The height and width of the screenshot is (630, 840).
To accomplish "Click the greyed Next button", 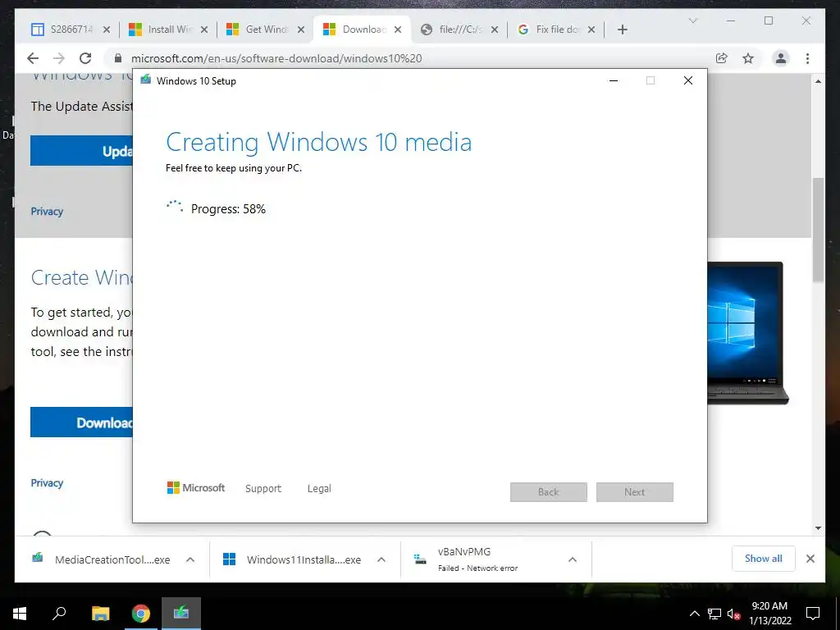I will (x=635, y=492).
